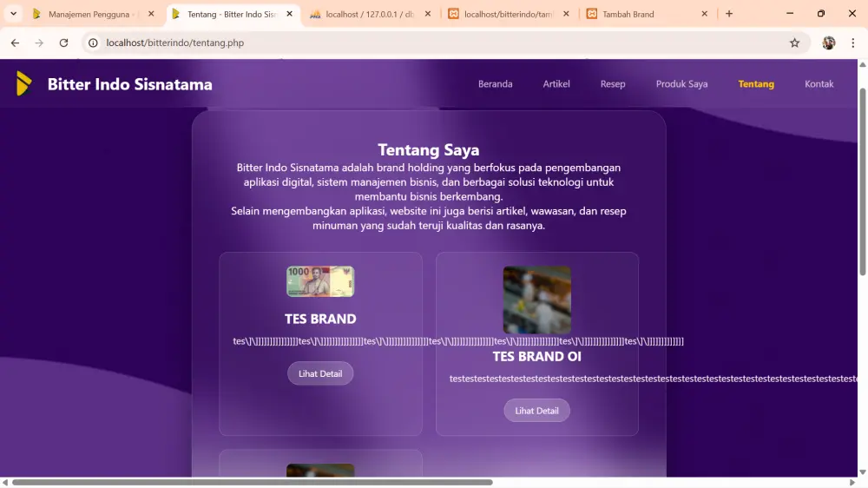The width and height of the screenshot is (868, 488).
Task: View site information icon in address bar
Action: 94,43
